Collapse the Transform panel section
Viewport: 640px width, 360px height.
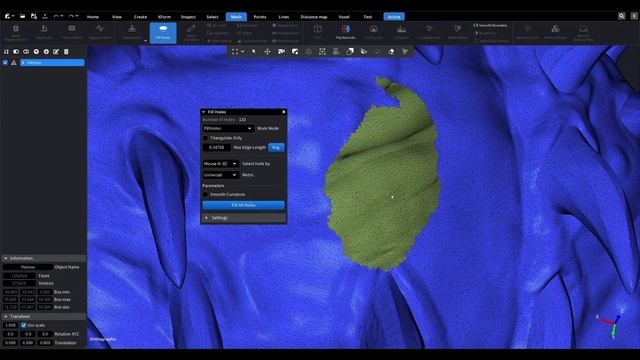(6, 316)
